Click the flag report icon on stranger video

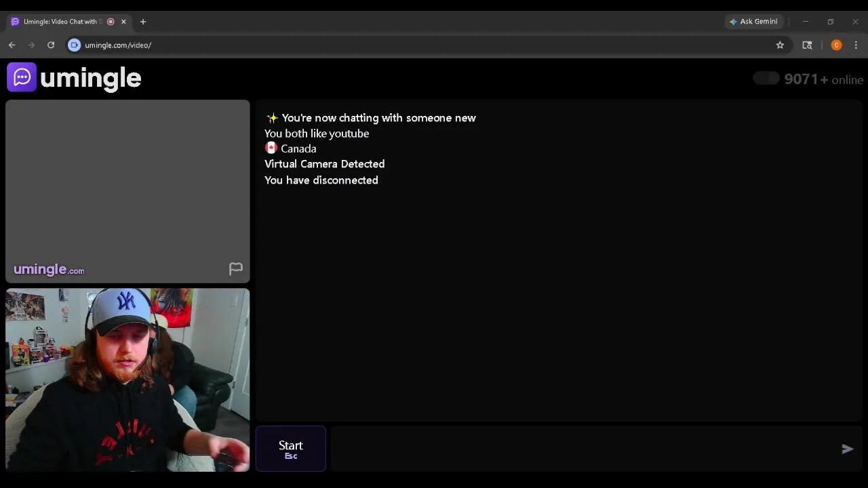click(x=235, y=269)
